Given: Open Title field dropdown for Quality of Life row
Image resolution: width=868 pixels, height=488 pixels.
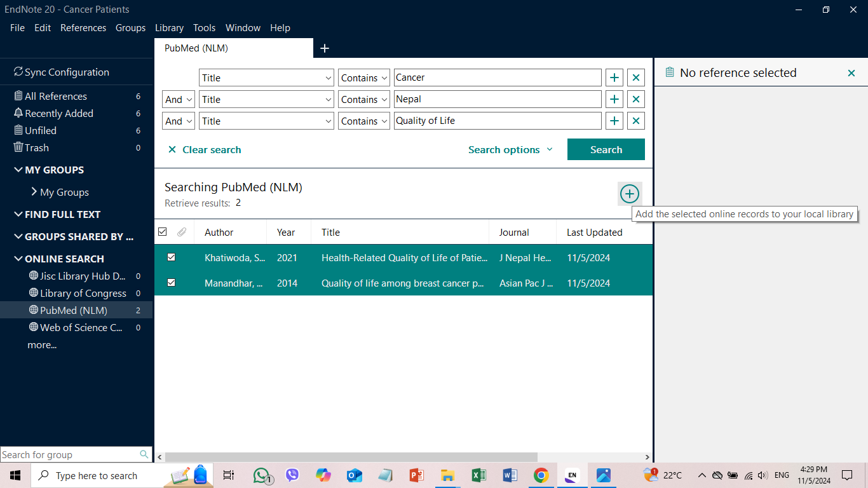Looking at the screenshot, I should (x=266, y=121).
